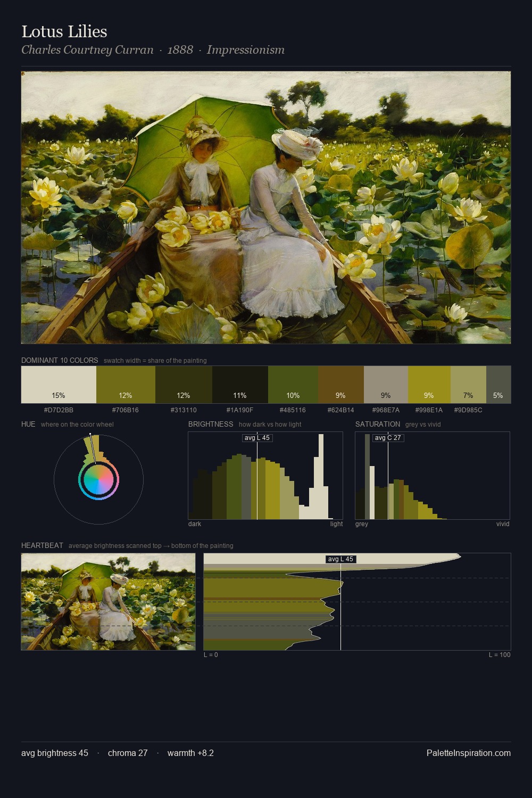Select the 15% cream swatch
This screenshot has width=532, height=798.
(59, 385)
